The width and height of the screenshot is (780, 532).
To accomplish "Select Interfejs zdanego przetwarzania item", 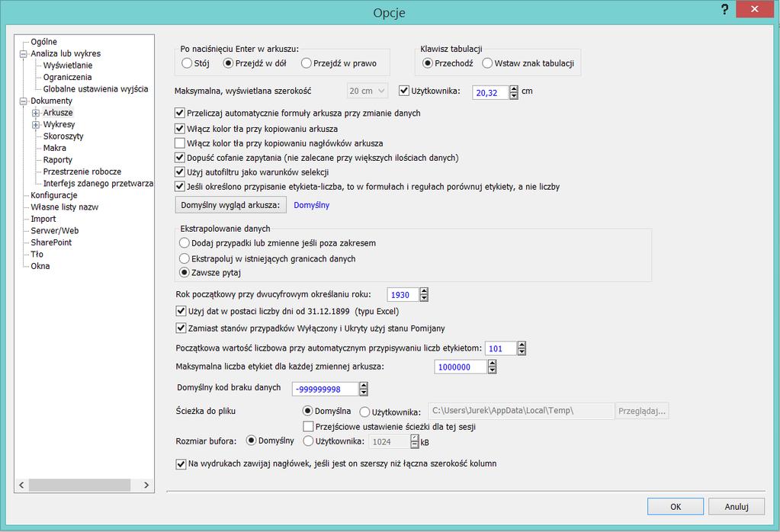I will (98, 184).
